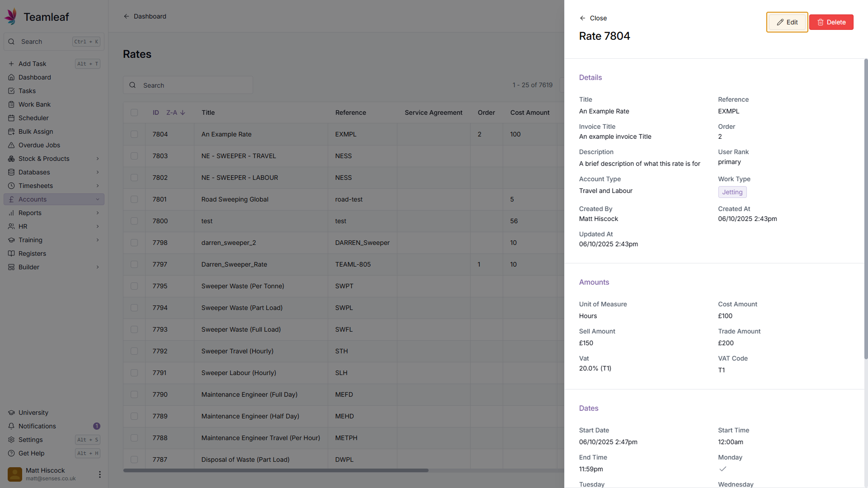Expand the Reports menu chevron

click(x=98, y=213)
